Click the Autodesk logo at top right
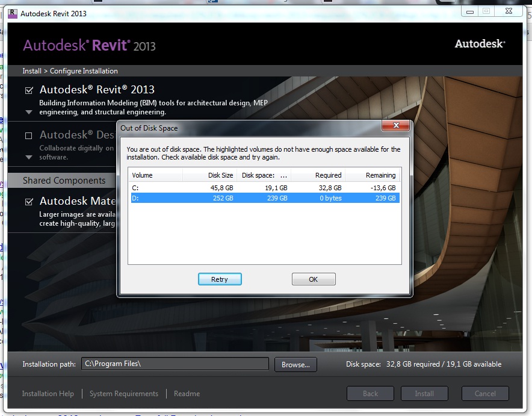Viewport: 532px width, 416px height. pyautogui.click(x=480, y=44)
